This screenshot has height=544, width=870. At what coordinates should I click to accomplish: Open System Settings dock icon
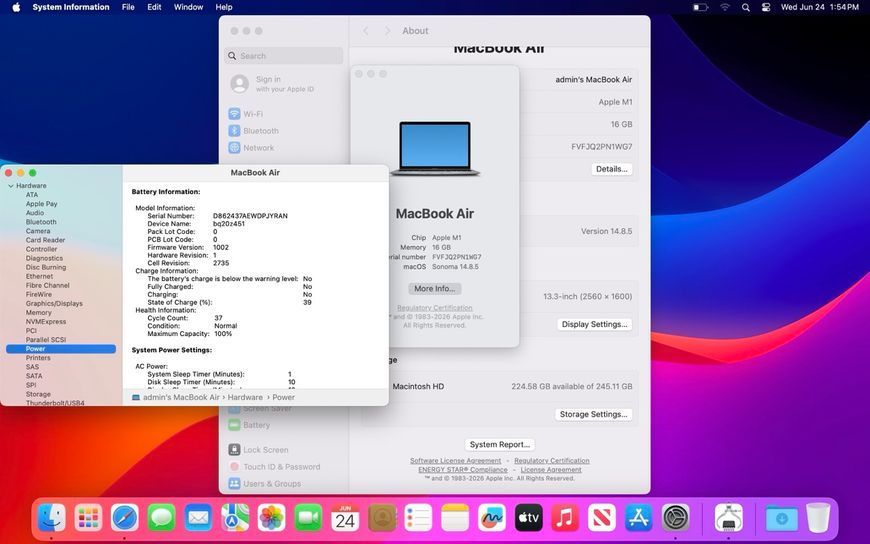(x=675, y=518)
